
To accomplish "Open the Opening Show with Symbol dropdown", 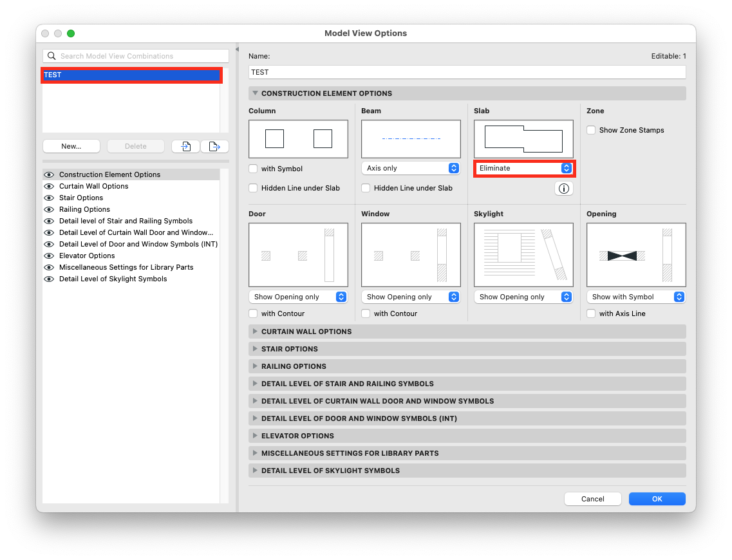I will [x=635, y=297].
